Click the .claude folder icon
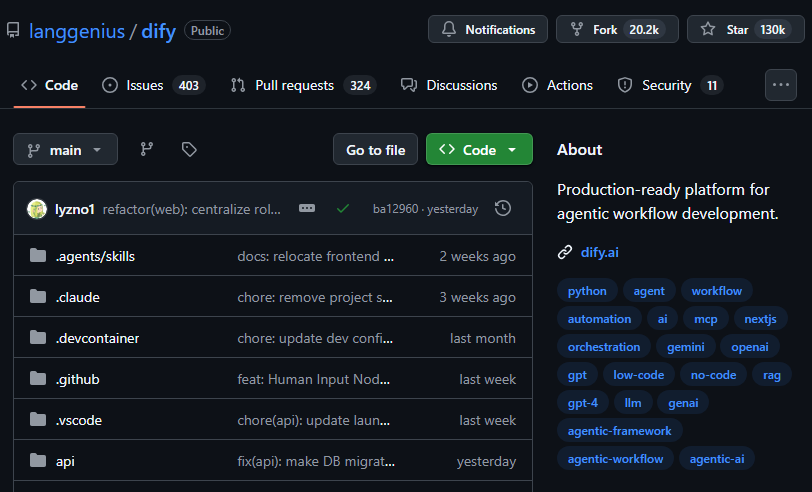The width and height of the screenshot is (812, 492). point(38,296)
